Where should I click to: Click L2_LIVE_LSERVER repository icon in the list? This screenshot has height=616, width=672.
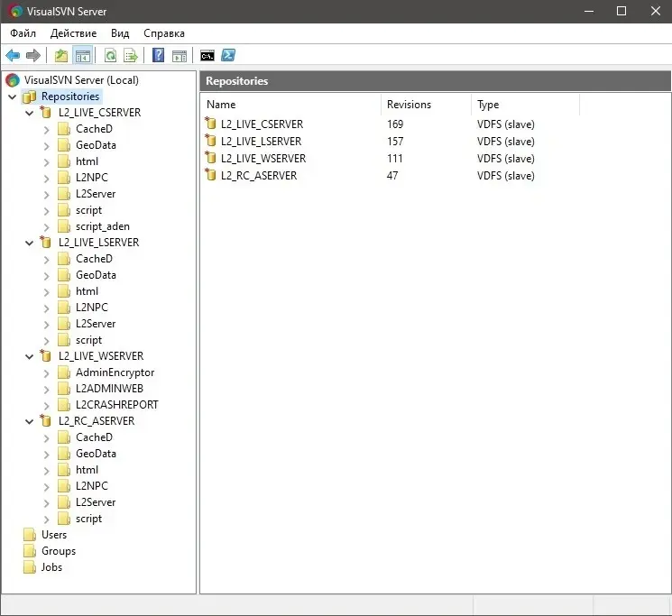(x=210, y=141)
